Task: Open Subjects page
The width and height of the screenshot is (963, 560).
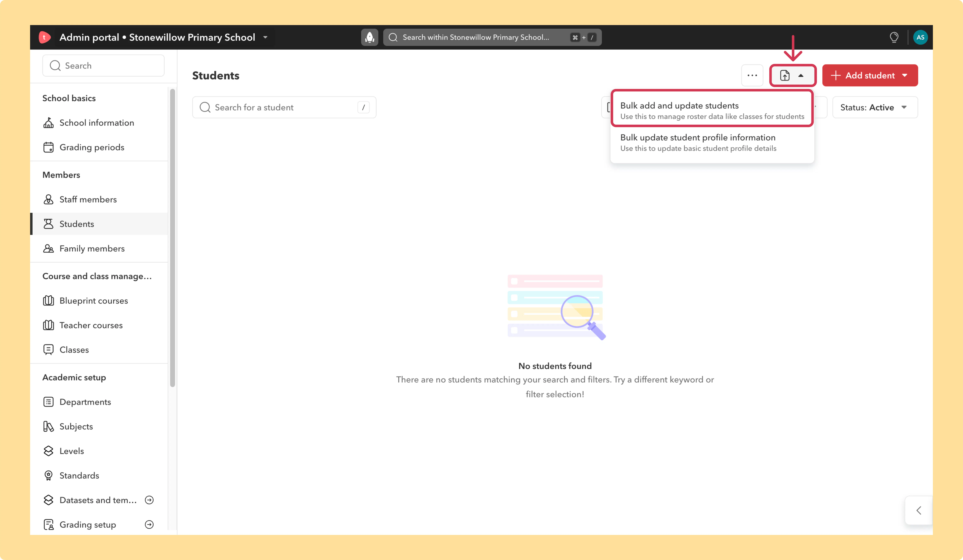Action: 99,426
